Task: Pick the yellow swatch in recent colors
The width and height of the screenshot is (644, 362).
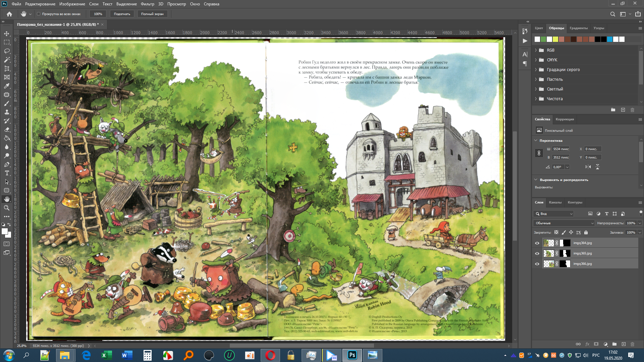Action: point(555,39)
